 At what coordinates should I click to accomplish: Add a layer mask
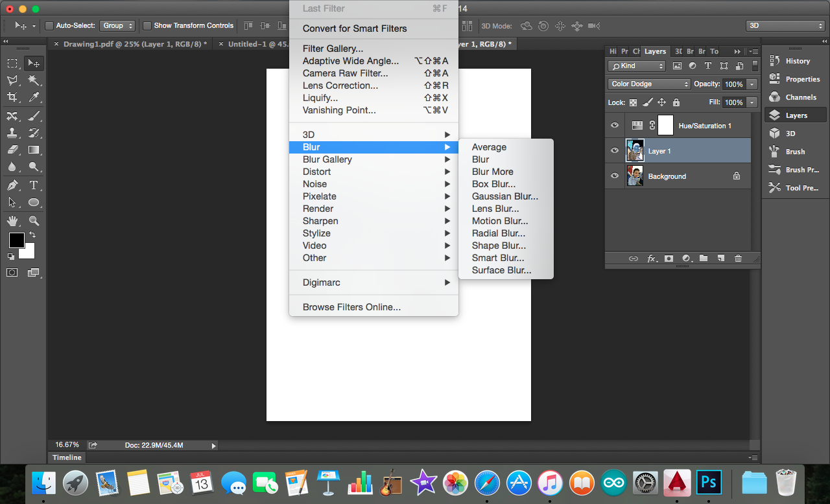coord(669,258)
